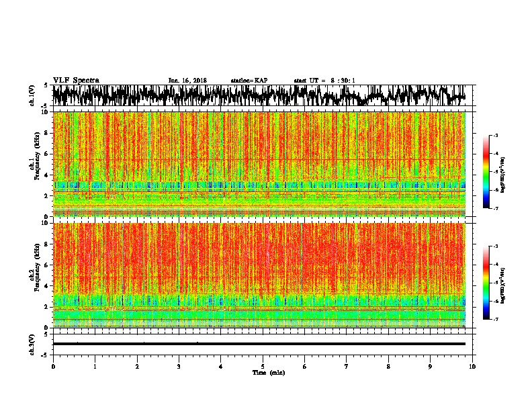Click the '8' frequency tick of ch.2 spectrogram
This screenshot has height=411, width=532.
(x=48, y=244)
